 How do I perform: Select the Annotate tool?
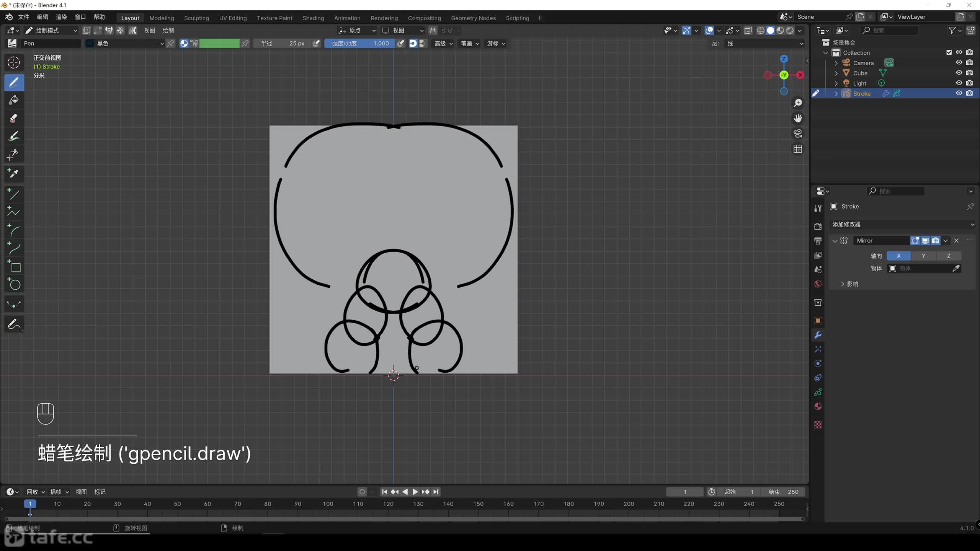click(x=14, y=324)
